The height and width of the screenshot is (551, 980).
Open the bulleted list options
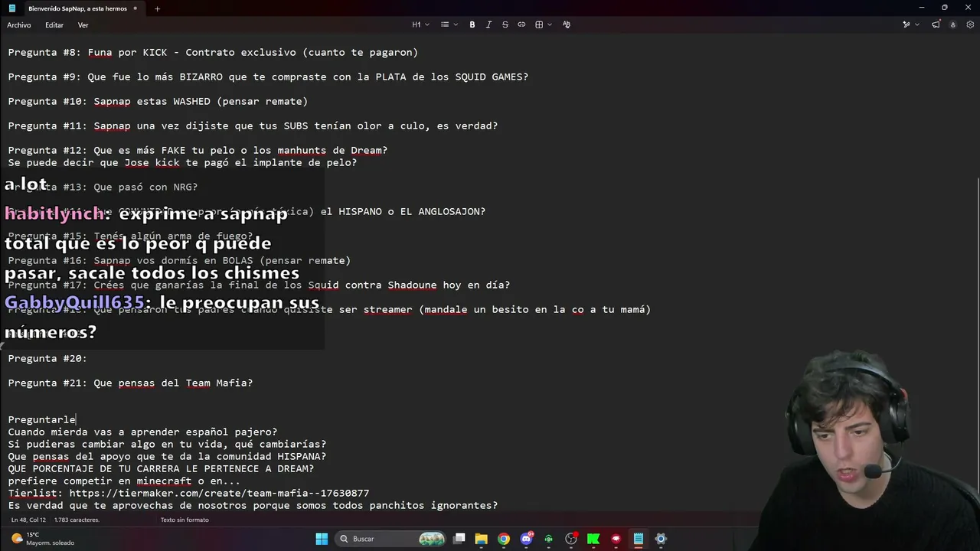449,24
